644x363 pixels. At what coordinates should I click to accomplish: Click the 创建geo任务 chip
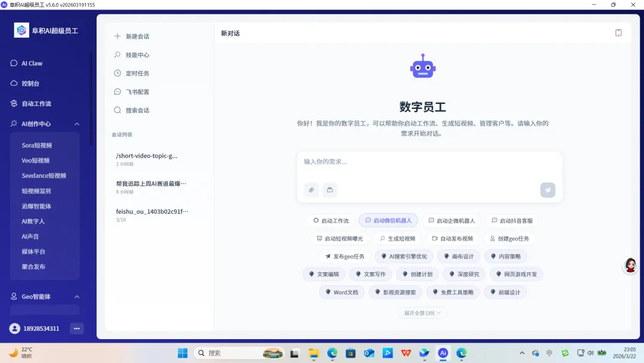509,238
